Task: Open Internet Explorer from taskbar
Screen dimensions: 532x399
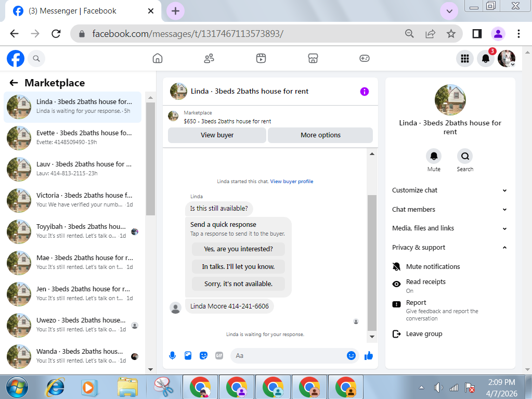Action: point(55,387)
